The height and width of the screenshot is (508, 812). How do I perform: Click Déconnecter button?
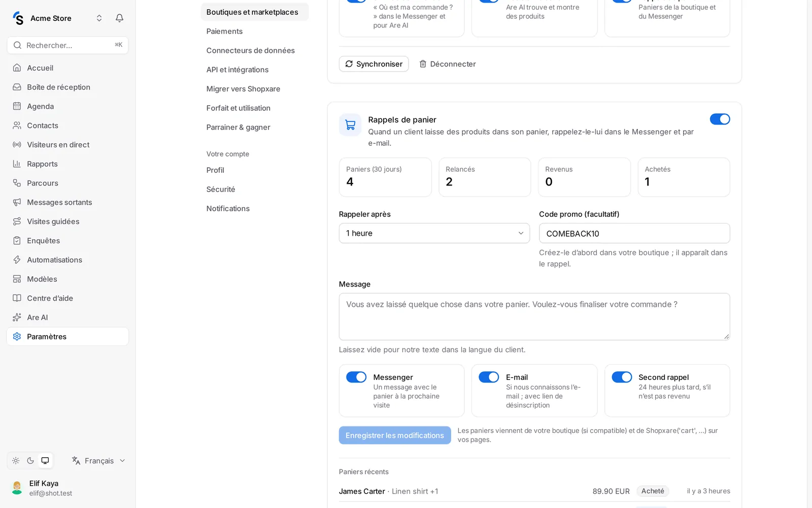pos(448,64)
